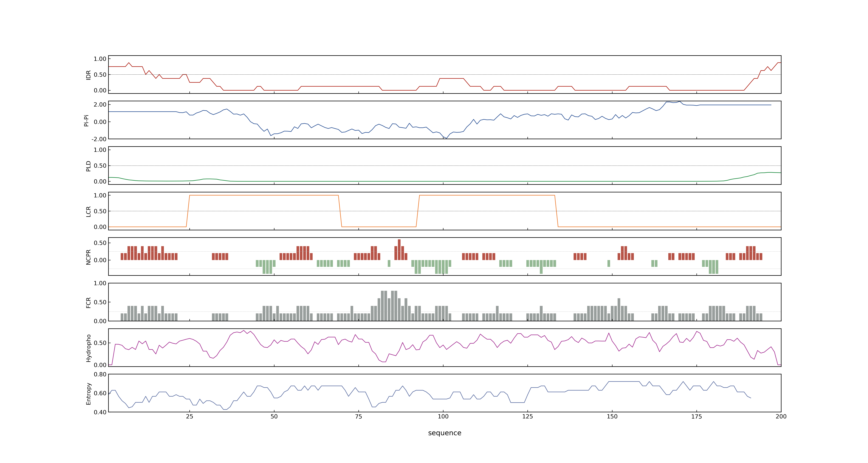Click the 0.60 tick on Entropy axis
The width and height of the screenshot is (868, 463).
pos(100,393)
